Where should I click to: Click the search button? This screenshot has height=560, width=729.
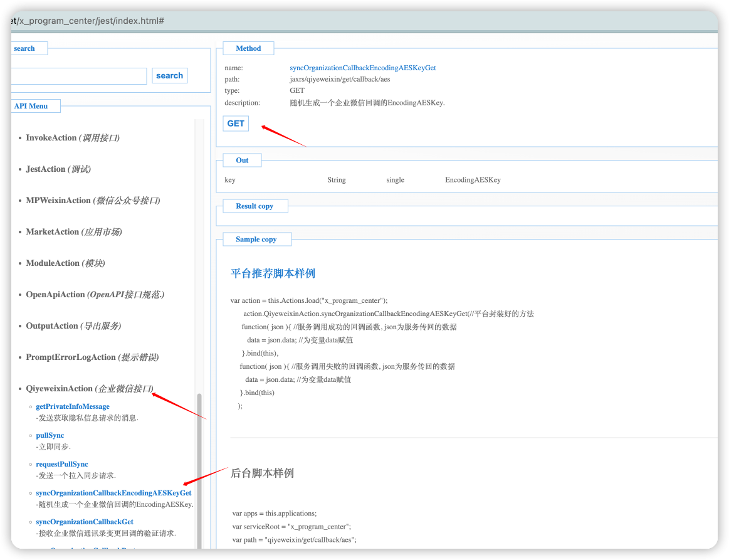click(170, 76)
